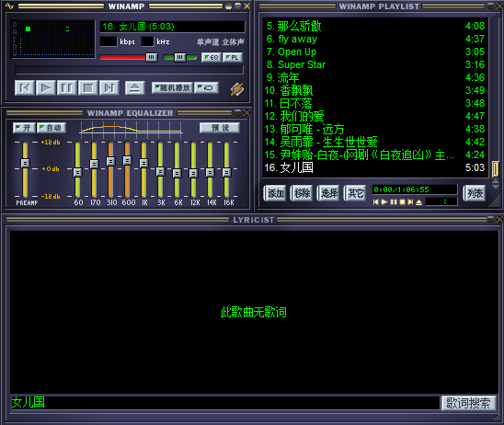Open Winamp main menu icon in titlebar

(x=9, y=6)
